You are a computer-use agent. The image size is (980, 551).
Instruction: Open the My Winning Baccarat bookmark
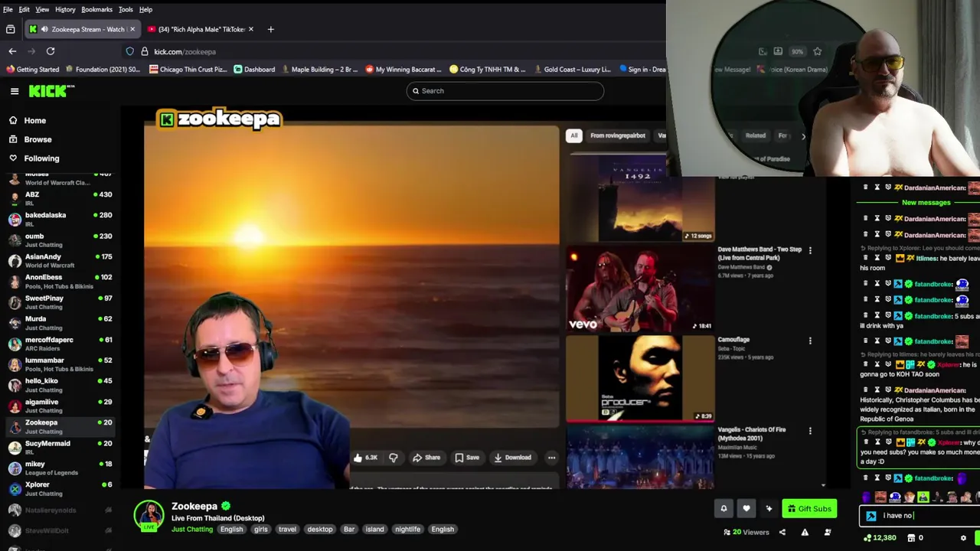[x=403, y=69]
